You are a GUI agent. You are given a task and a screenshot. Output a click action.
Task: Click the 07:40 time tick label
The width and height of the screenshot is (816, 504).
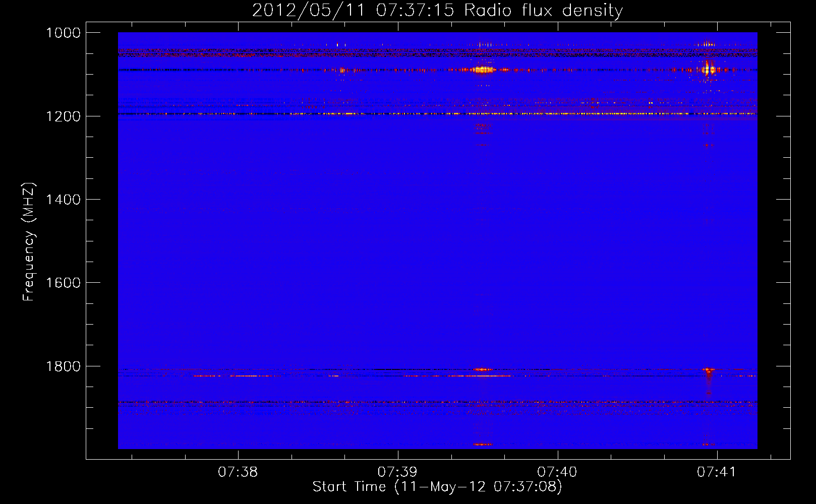[557, 472]
